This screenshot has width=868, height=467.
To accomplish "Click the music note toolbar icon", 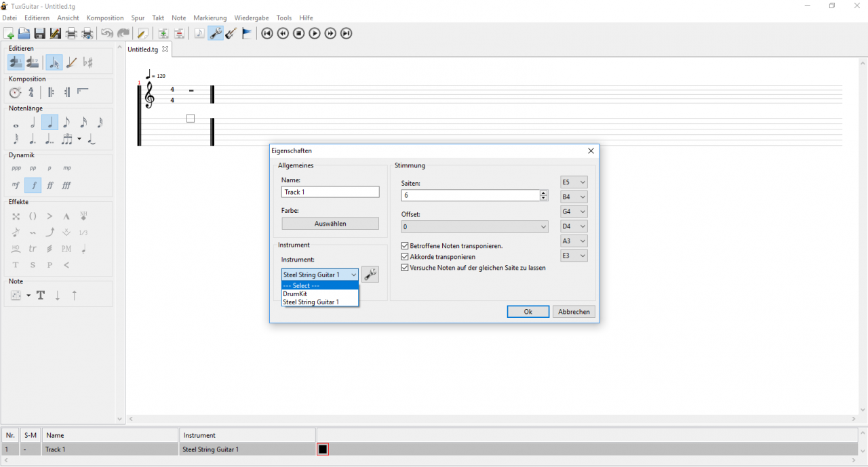I will 199,33.
